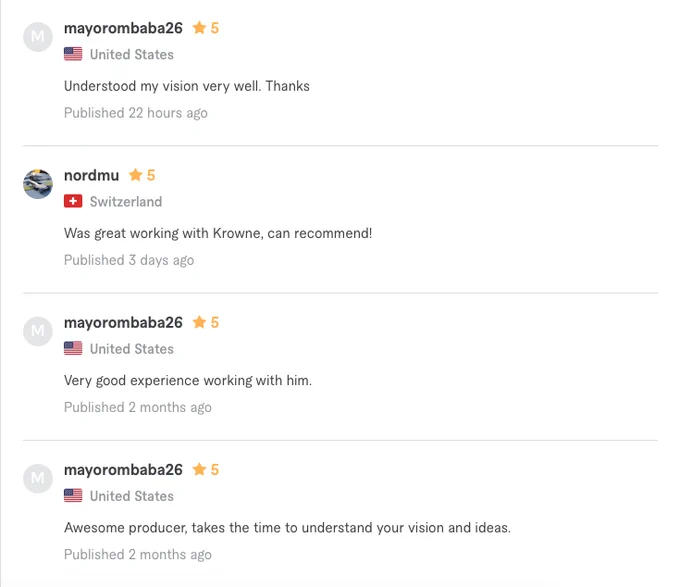The height and width of the screenshot is (587, 680).
Task: Click mayorombaba26 name above 'Very good experience'
Action: (123, 323)
